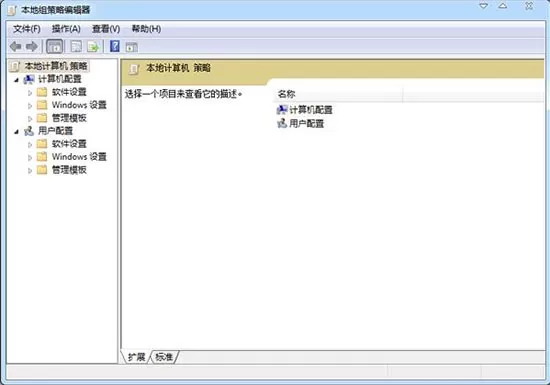Expand 管理模板 arrow under 用户配置
This screenshot has width=550, height=385.
pyautogui.click(x=30, y=171)
